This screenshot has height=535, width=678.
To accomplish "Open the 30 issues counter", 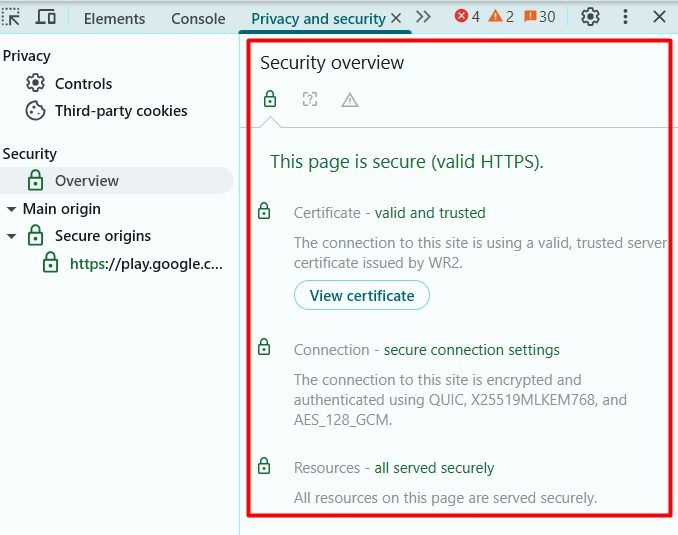I will point(539,16).
